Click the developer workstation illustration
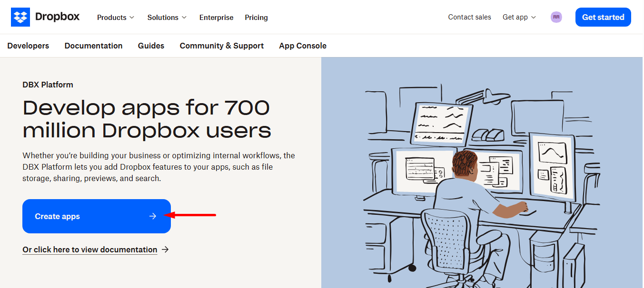The height and width of the screenshot is (288, 644). pyautogui.click(x=482, y=181)
